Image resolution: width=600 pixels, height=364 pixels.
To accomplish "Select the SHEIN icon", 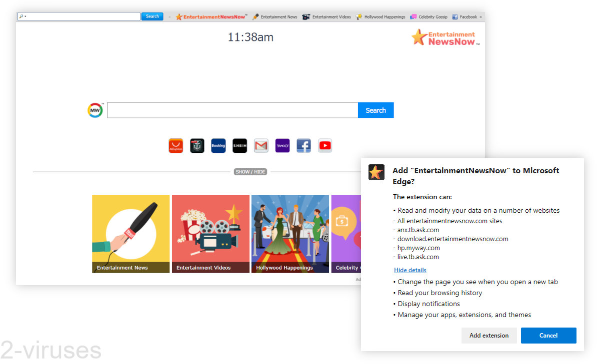I will [239, 145].
